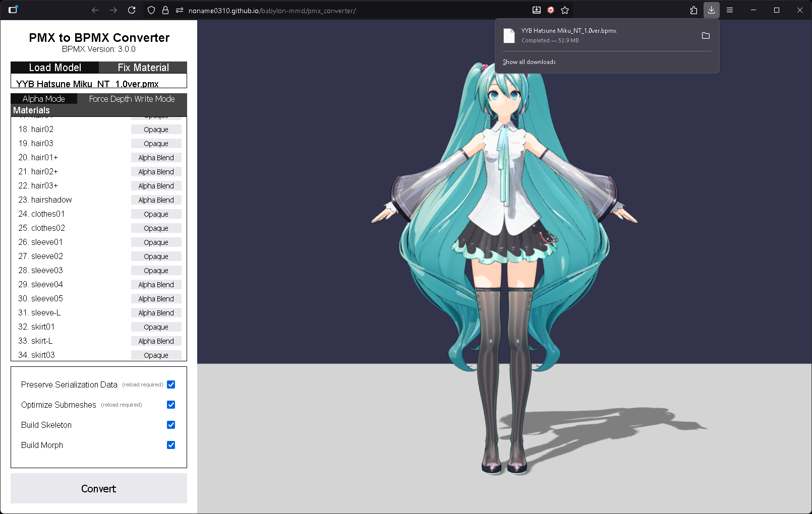Select the Force Depth Write Mode tab
Viewport: 812px width, 514px height.
point(132,99)
